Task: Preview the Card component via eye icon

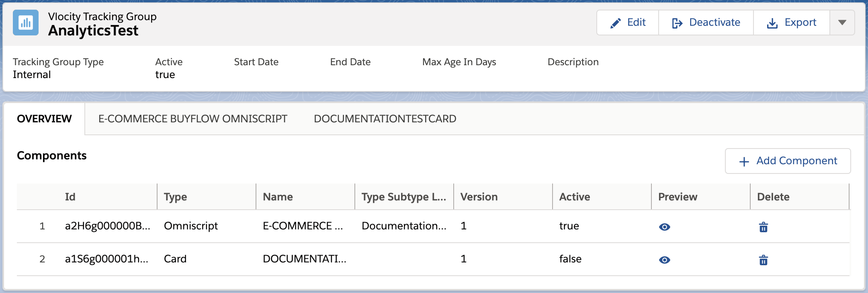Action: [665, 260]
